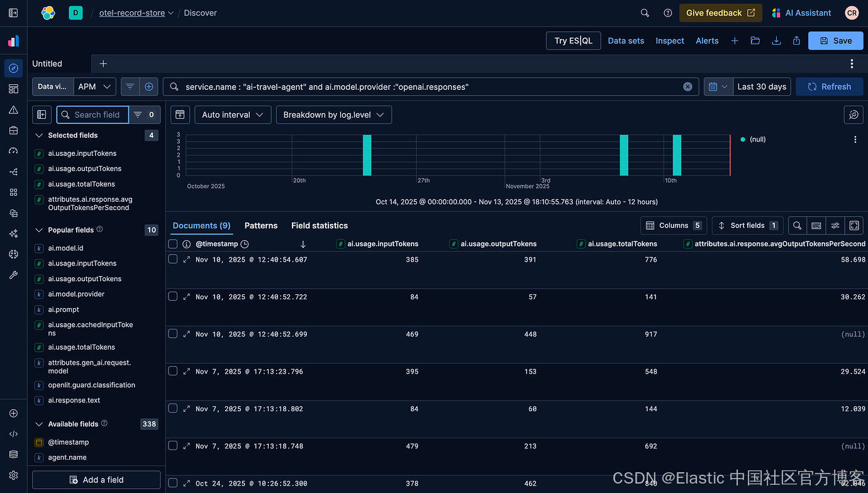868x493 pixels.
Task: Select the row Nov 7, 2025 @ 17:13:23.796
Action: click(173, 371)
